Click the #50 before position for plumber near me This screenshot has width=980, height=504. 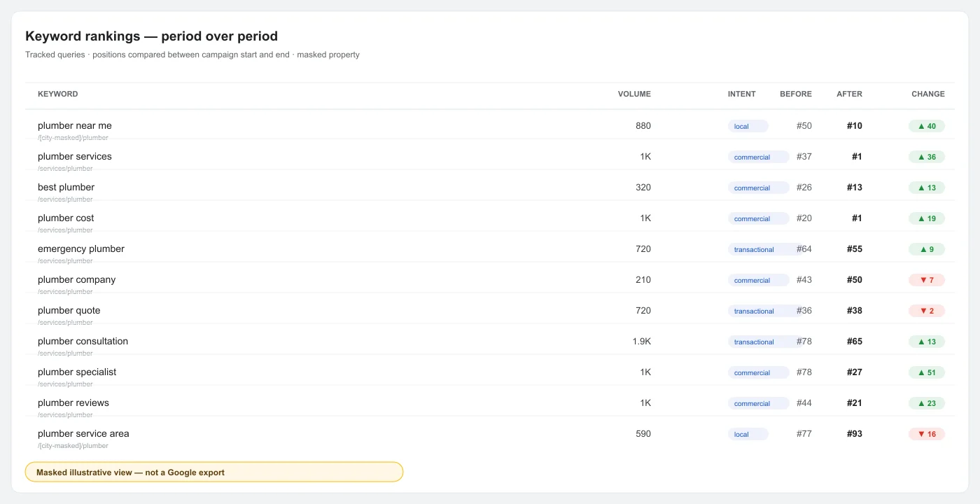pyautogui.click(x=804, y=126)
